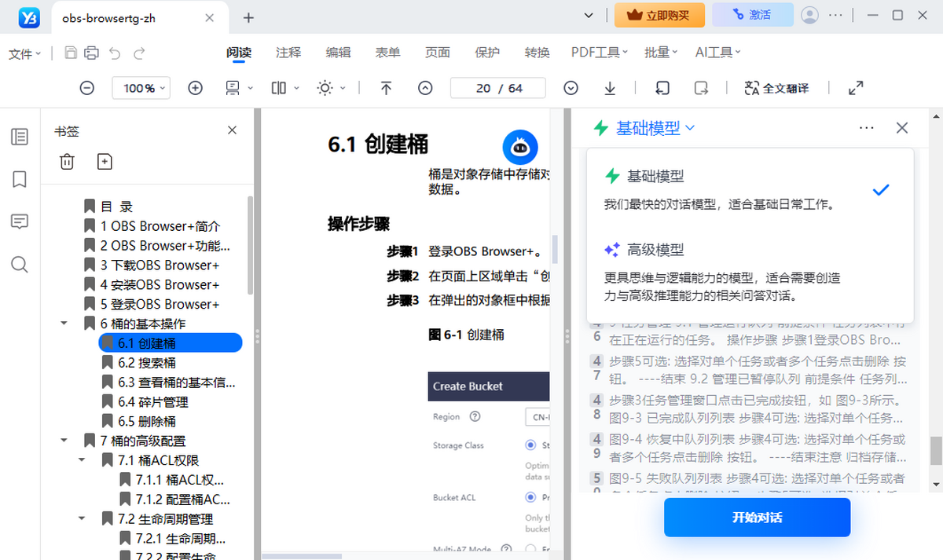The image size is (943, 560).
Task: Delete bookmark with the trash icon
Action: pos(67,161)
